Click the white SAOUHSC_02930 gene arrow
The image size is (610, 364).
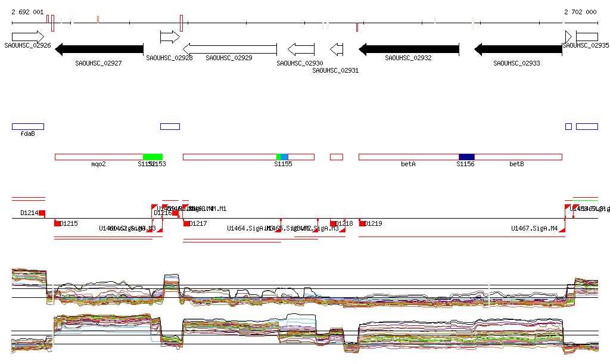click(x=301, y=49)
